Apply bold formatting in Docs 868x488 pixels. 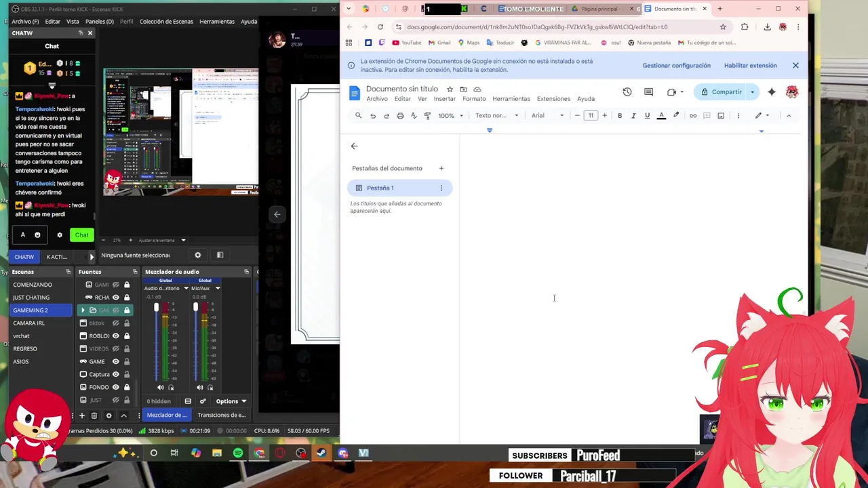click(620, 116)
